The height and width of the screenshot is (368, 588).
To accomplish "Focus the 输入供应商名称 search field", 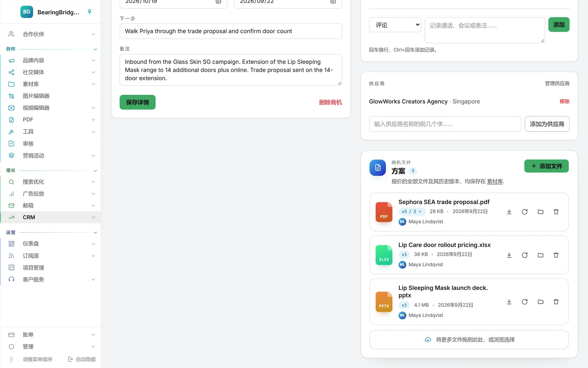I will (445, 124).
